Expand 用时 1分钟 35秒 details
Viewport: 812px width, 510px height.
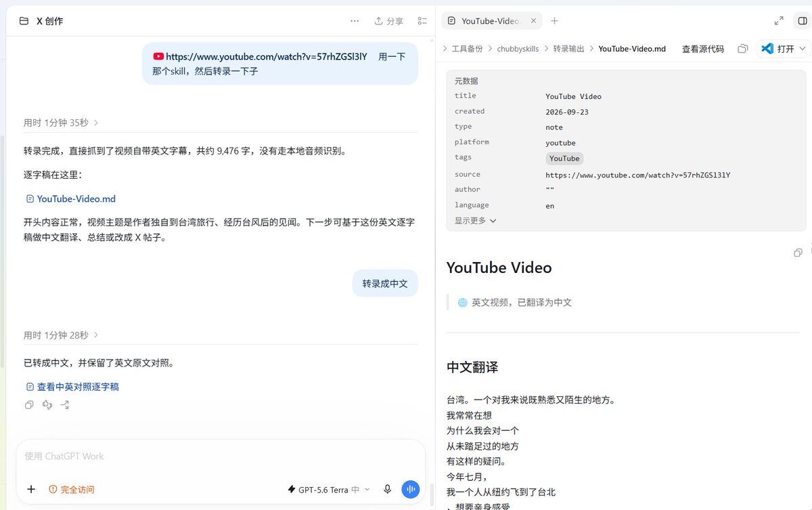tap(61, 123)
